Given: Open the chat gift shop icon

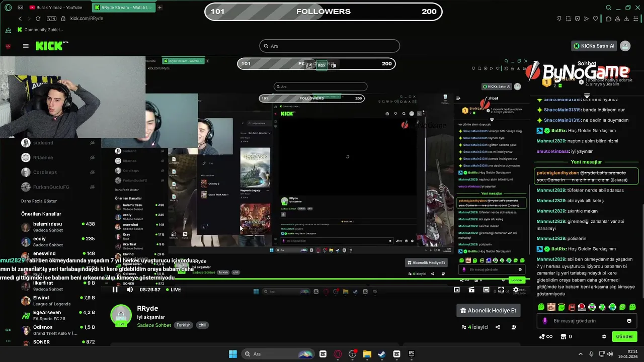Looking at the screenshot, I should click(563, 336).
